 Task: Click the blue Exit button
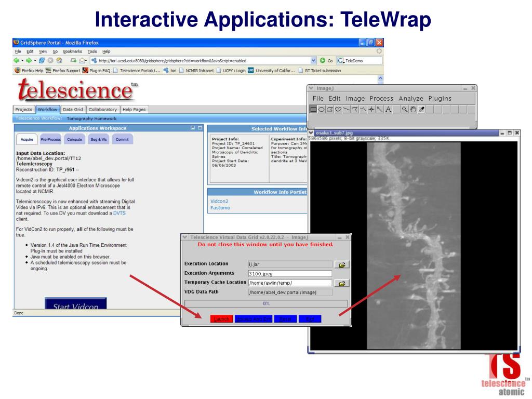[310, 319]
